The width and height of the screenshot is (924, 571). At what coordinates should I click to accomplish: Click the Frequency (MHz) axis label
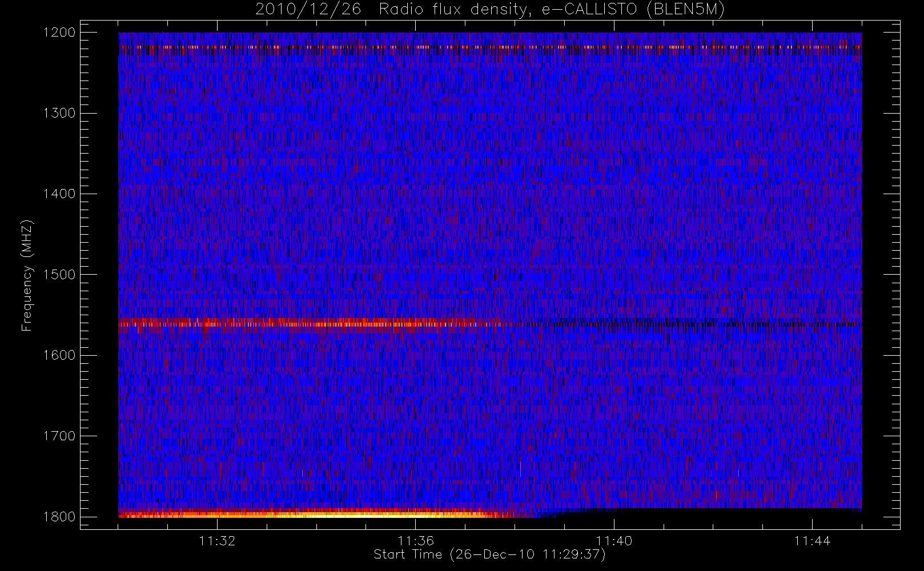[x=27, y=275]
